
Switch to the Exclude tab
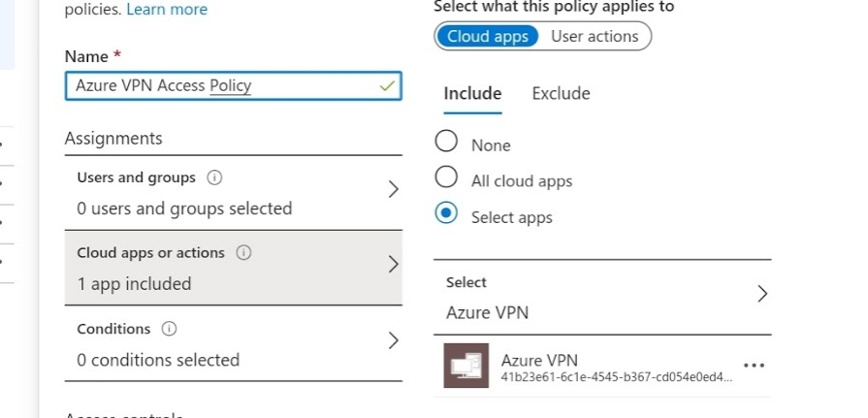pos(561,94)
